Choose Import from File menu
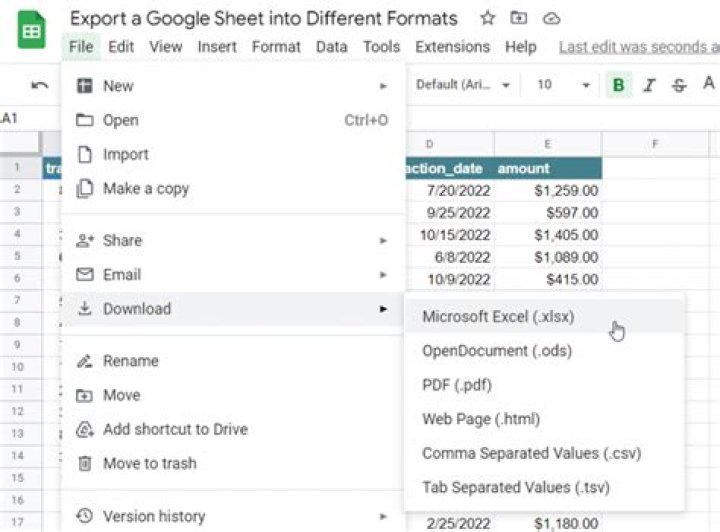This screenshot has width=720, height=532. tap(233, 154)
